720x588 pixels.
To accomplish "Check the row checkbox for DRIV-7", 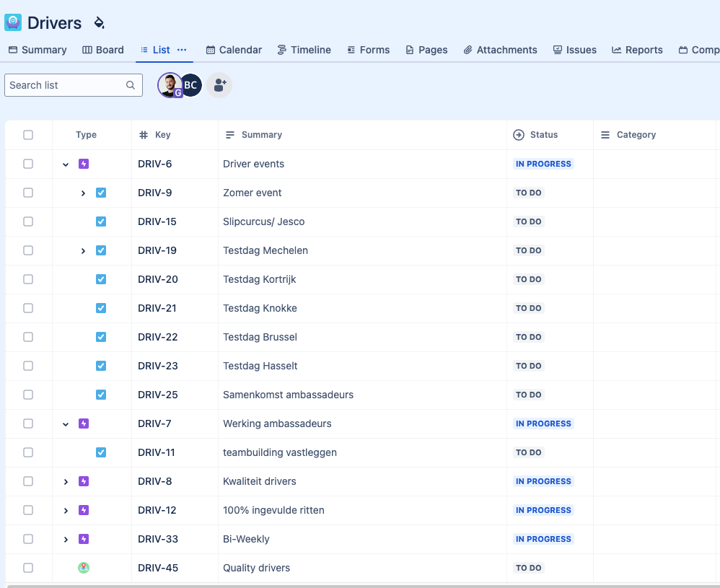I will pos(28,424).
